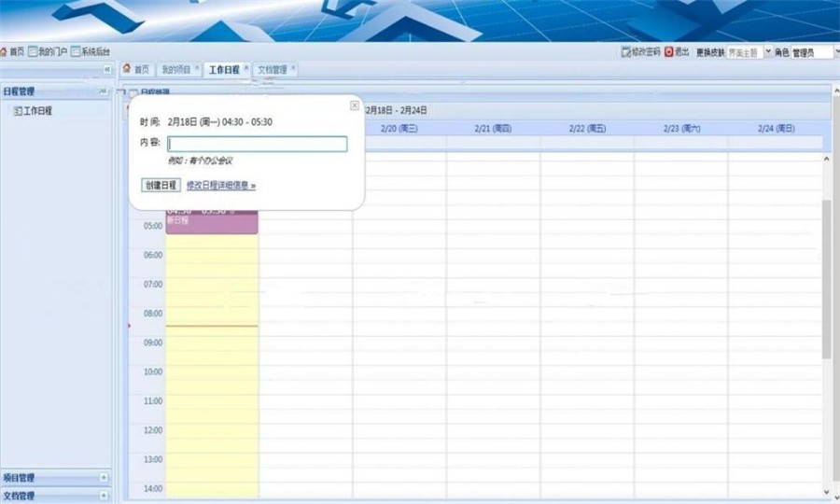The width and height of the screenshot is (840, 504).
Task: Expand the 文档管理 sidebar panel
Action: 104,496
